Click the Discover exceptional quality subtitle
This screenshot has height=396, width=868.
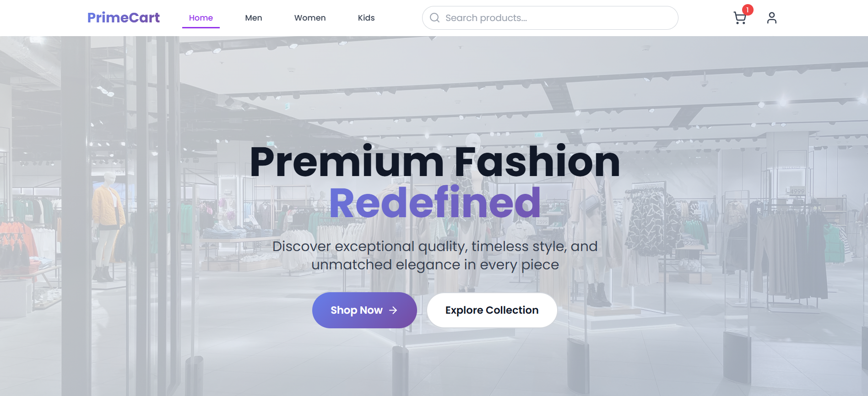click(x=435, y=255)
